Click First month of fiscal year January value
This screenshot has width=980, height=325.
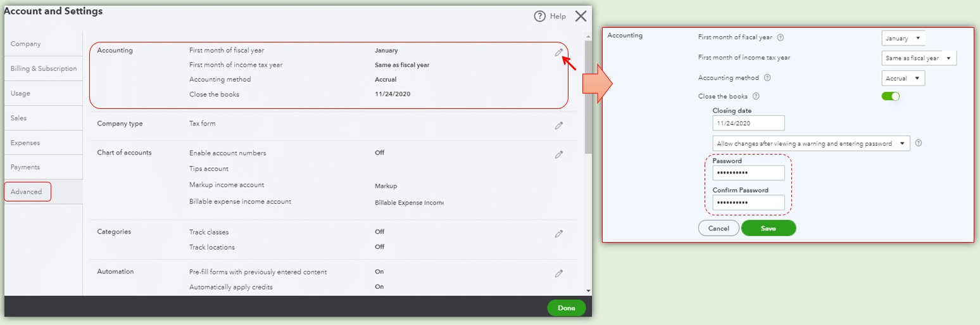tap(386, 50)
